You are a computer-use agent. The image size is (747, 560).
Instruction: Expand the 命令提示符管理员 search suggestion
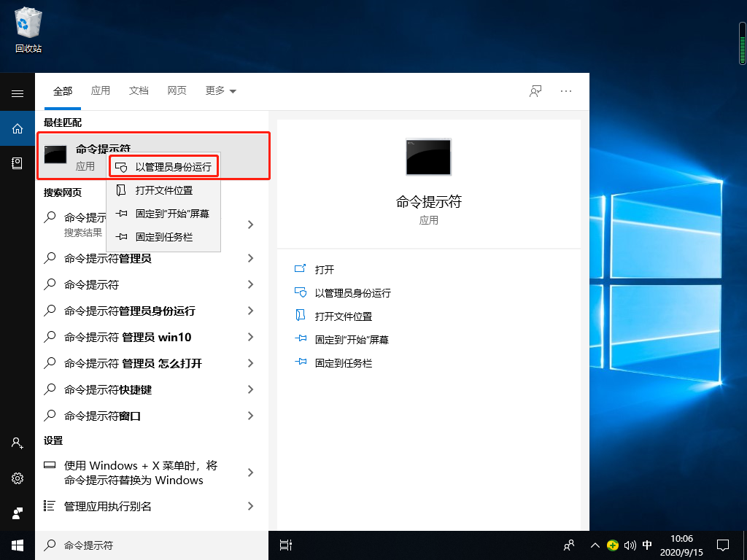(x=250, y=257)
